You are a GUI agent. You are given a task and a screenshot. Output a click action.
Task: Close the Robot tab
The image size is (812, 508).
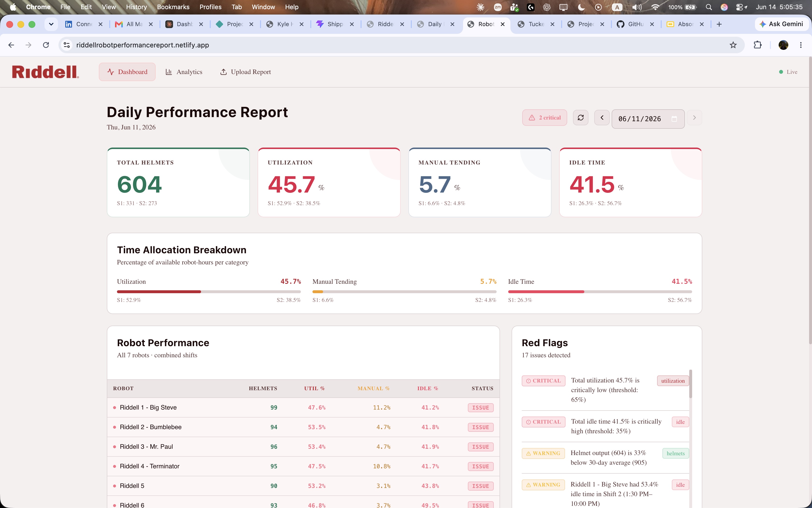[x=503, y=24]
